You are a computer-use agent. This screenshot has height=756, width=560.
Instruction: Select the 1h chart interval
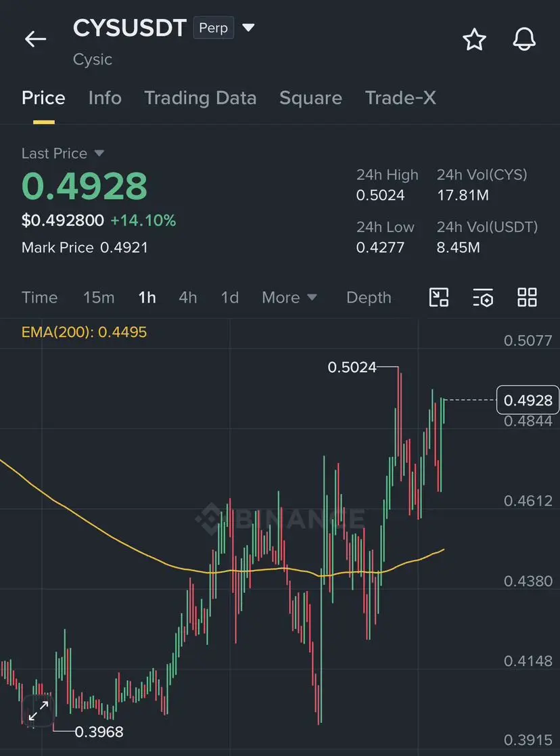[147, 298]
